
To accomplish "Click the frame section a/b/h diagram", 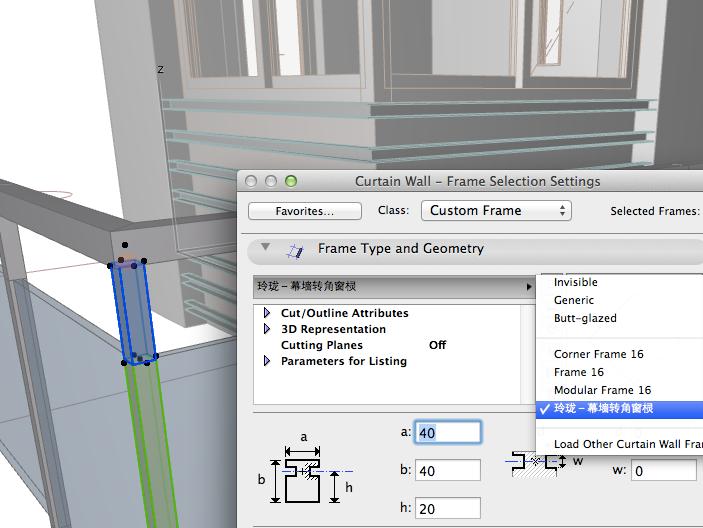I will click(305, 469).
